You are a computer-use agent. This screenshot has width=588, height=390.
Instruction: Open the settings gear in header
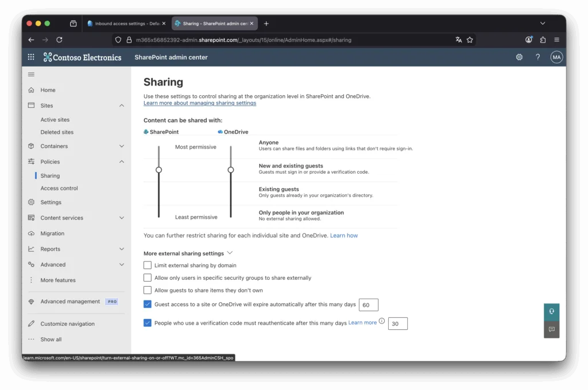pos(519,57)
